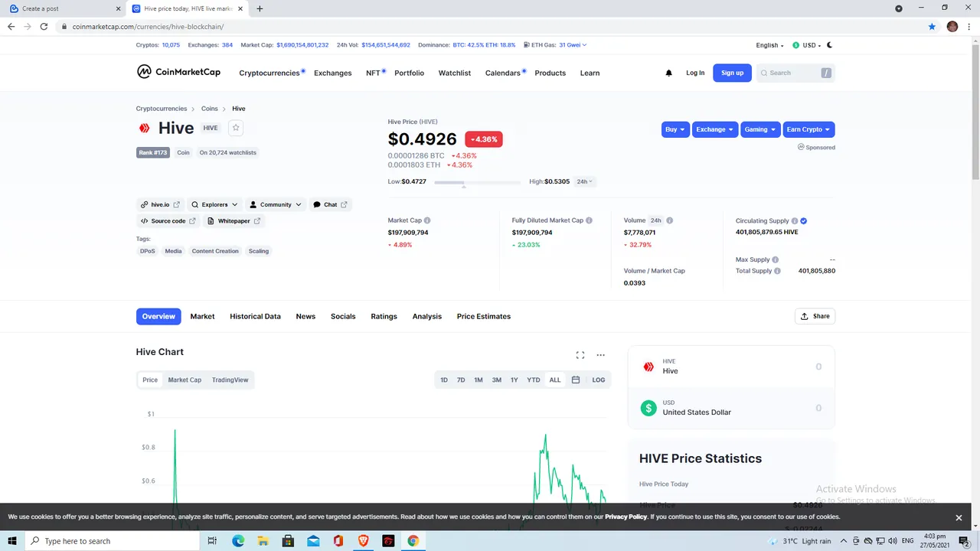Select 1Y chart range
Screen dimensions: 980x551
[514, 380]
